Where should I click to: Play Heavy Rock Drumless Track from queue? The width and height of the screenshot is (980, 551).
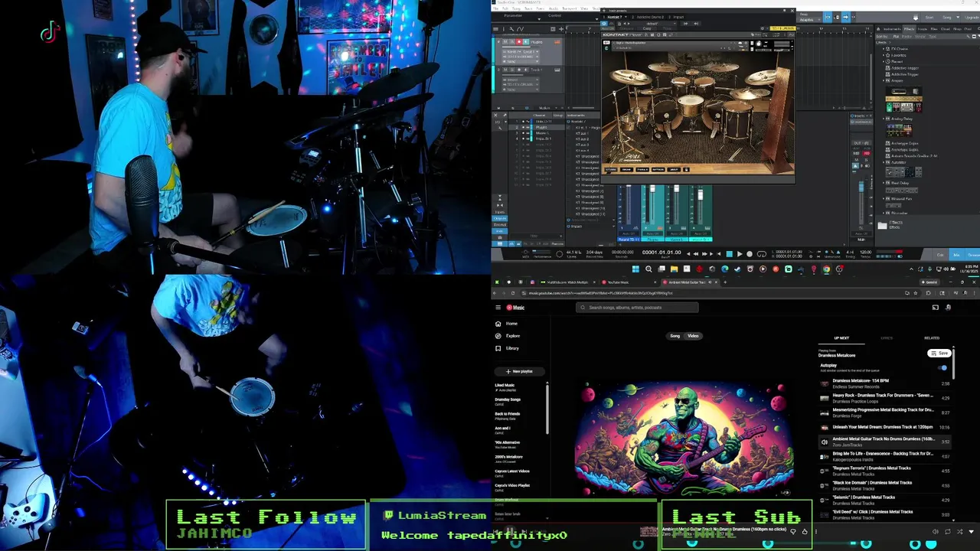point(883,398)
